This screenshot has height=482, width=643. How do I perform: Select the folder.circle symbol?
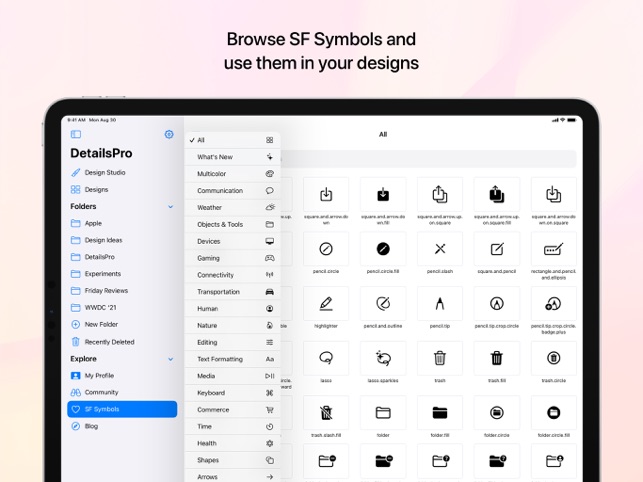click(497, 413)
